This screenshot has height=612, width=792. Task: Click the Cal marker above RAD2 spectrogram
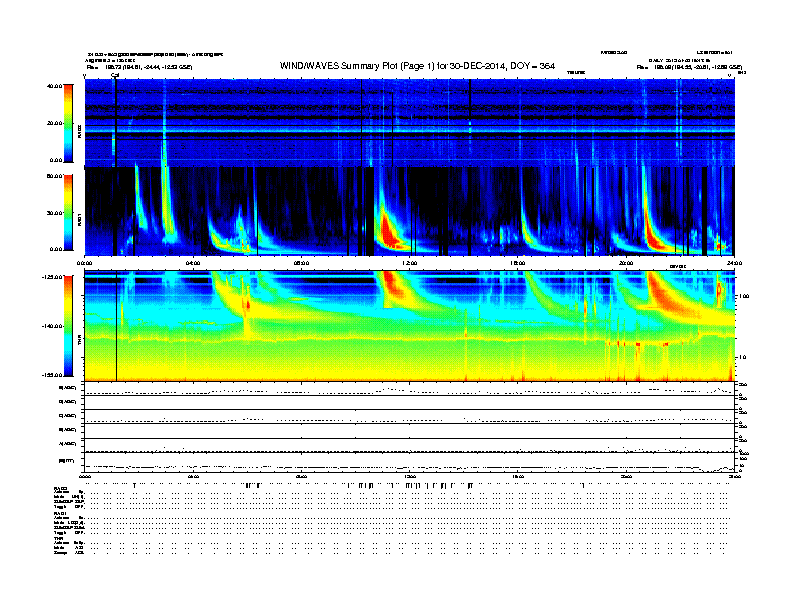coord(115,75)
